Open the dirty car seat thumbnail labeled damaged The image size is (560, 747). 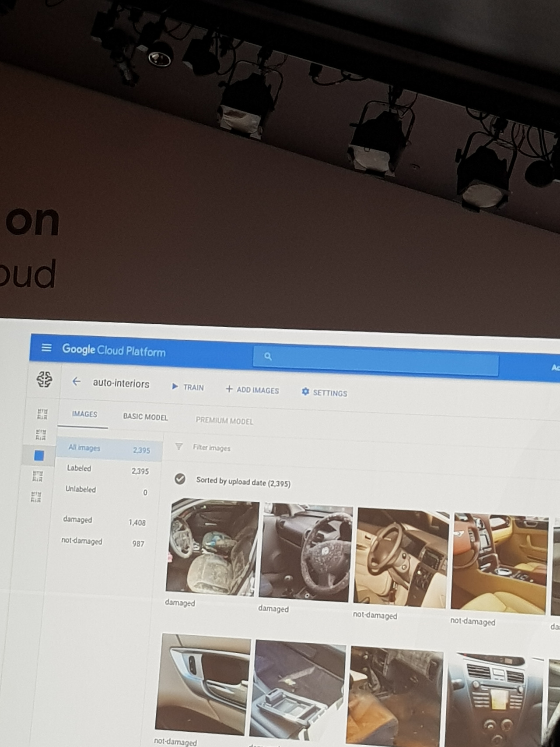[213, 547]
